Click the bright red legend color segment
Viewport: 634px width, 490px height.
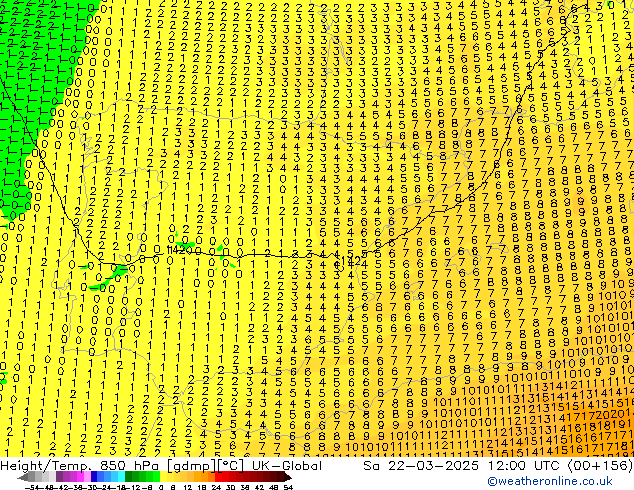218,477
